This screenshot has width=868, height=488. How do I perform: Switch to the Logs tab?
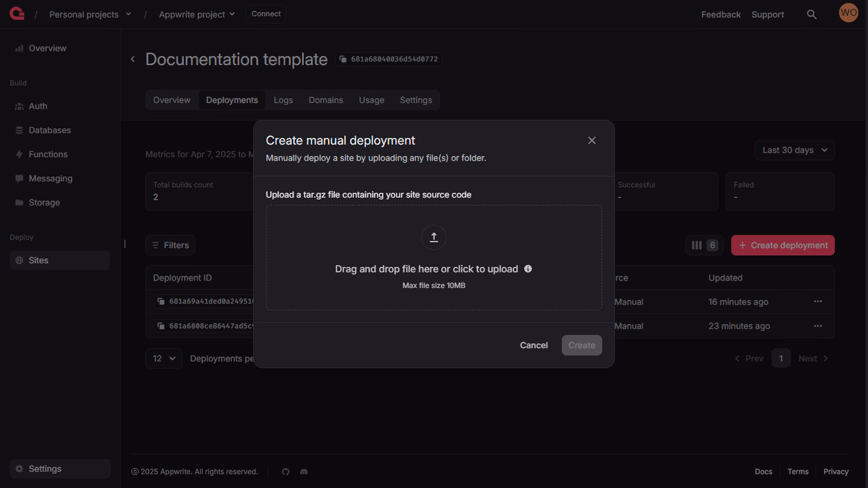point(283,100)
